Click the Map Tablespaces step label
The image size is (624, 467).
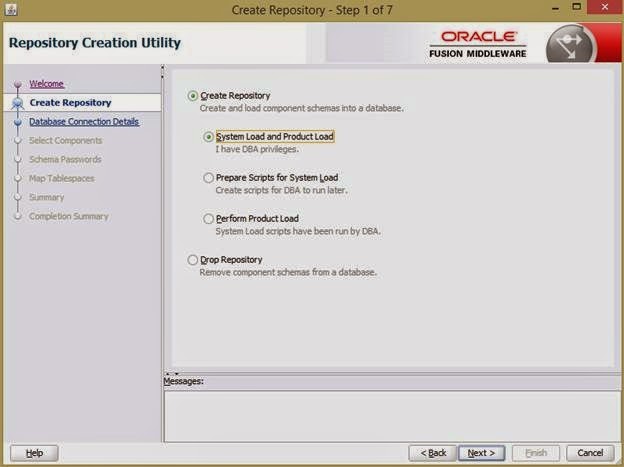(62, 178)
